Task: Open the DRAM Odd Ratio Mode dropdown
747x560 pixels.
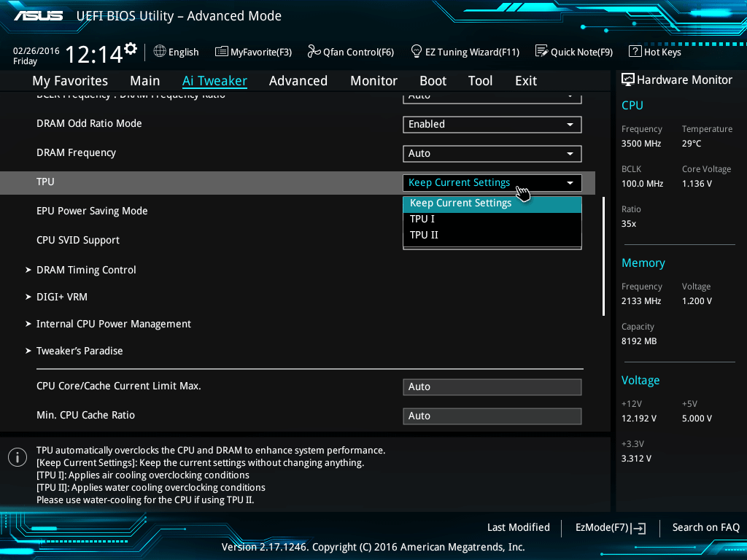Action: (x=492, y=125)
